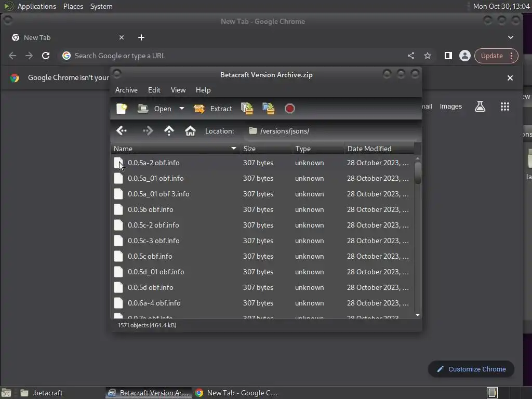Sort file list by the Size column
The width and height of the screenshot is (532, 399).
point(267,149)
